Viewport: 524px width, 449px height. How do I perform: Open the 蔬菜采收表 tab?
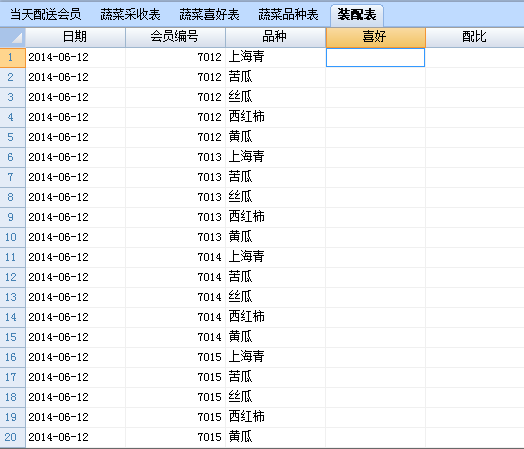[130, 15]
